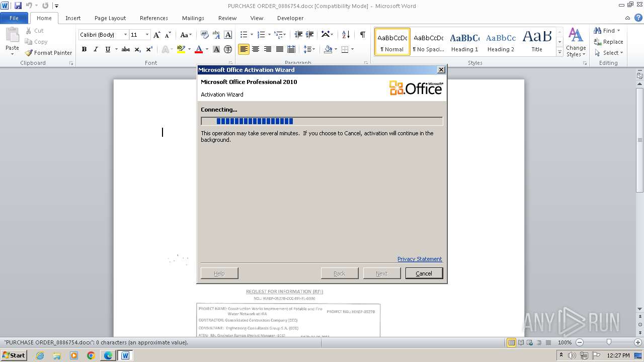
Task: Save document from Quick Access Toolbar
Action: (x=18, y=6)
